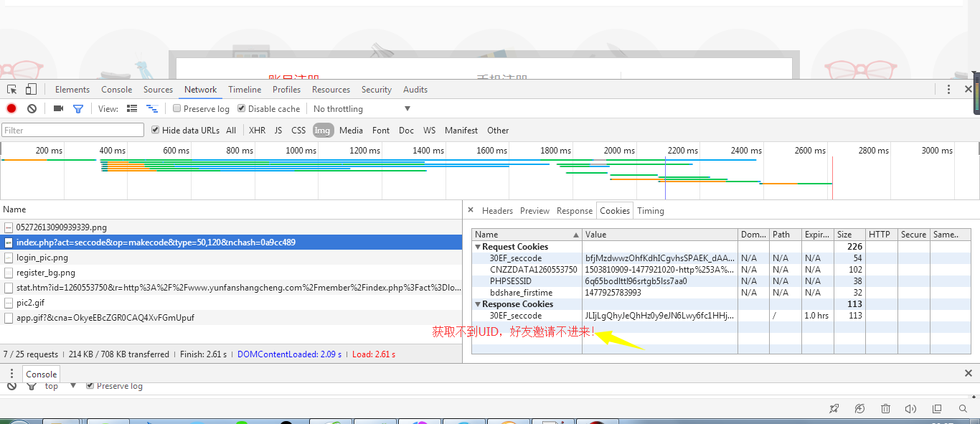The image size is (980, 424).
Task: Stop the red network recording button
Action: 11,108
